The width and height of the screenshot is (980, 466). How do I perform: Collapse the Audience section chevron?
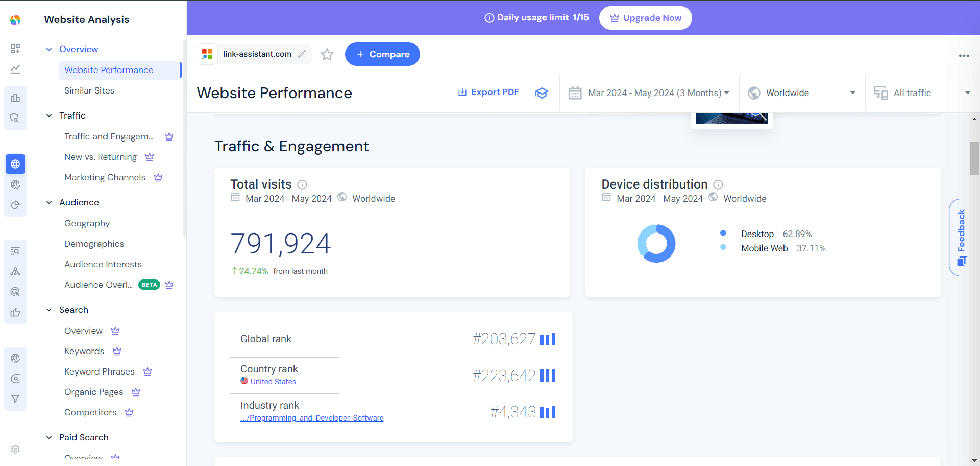(49, 202)
